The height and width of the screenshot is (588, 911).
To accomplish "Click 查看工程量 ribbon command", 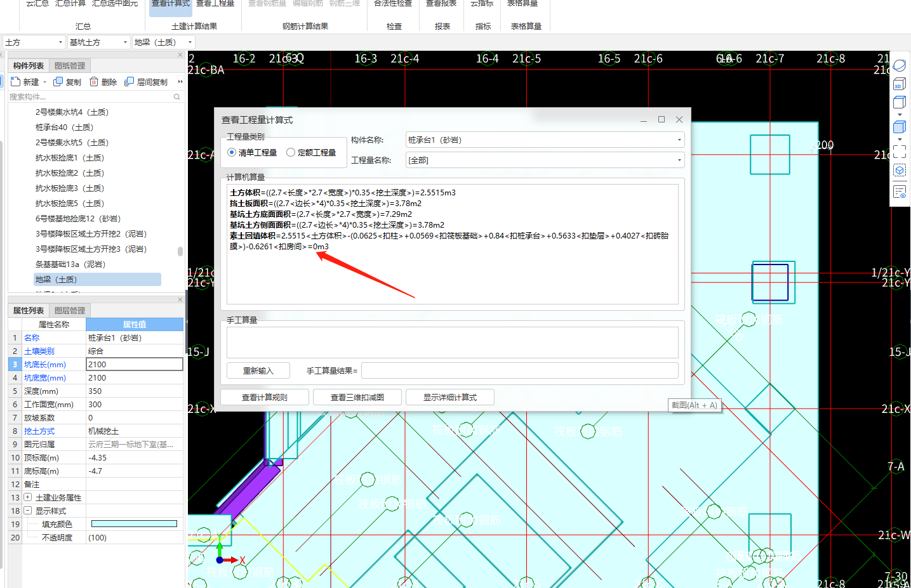I will (215, 4).
